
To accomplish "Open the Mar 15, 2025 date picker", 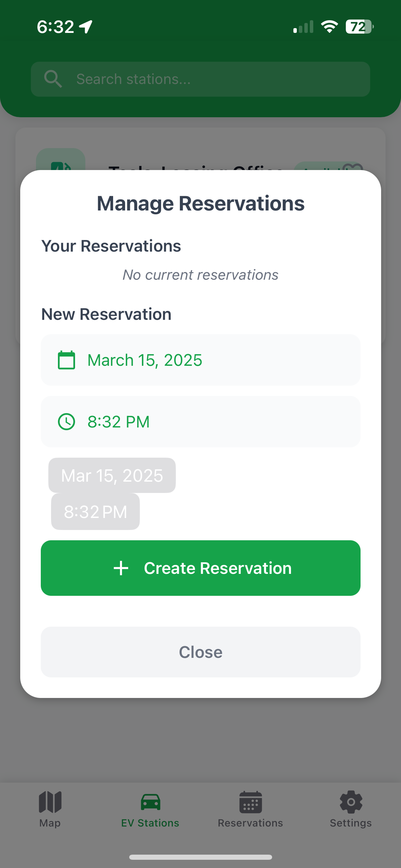I will [112, 475].
